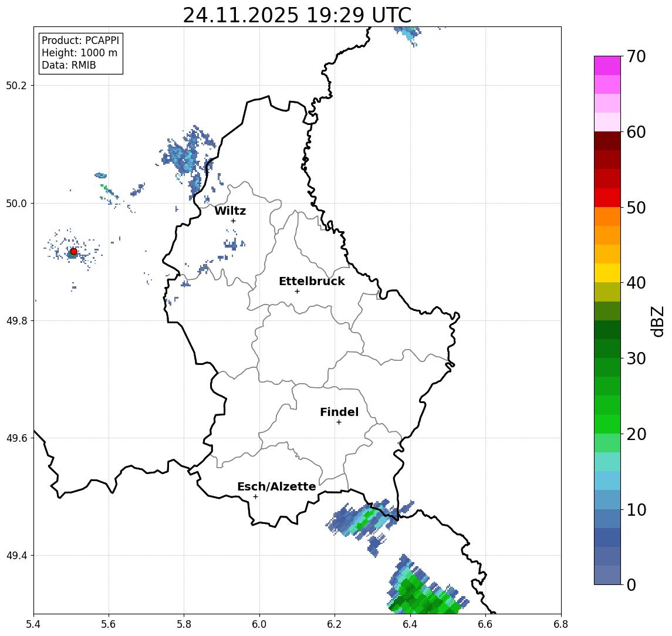Click the red radar location marker
This screenshot has height=636, width=672.
74,252
